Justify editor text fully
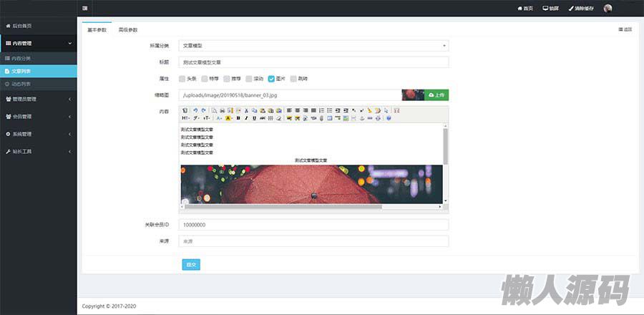This screenshot has height=315, width=644. (314, 110)
